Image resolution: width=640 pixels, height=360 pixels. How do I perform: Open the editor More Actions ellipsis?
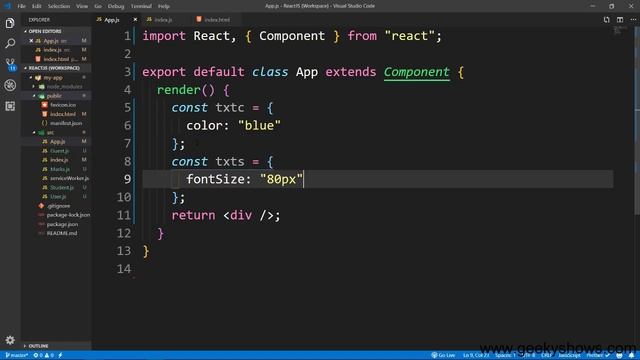633,20
